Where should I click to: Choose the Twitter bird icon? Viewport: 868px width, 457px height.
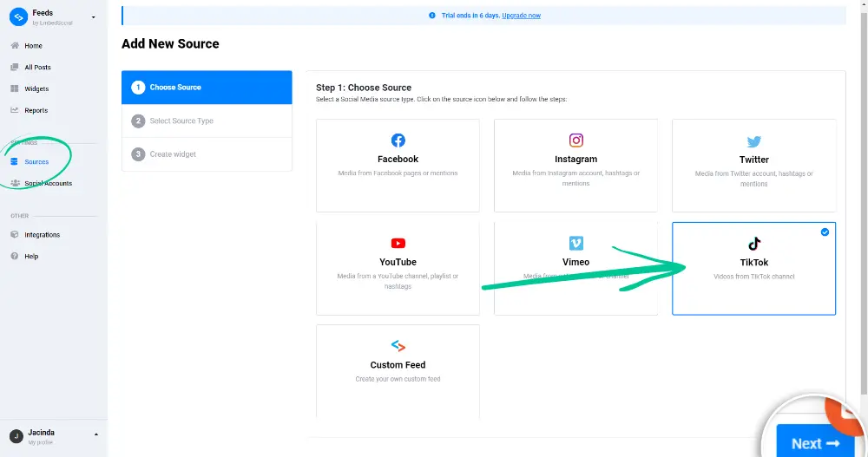click(x=753, y=141)
